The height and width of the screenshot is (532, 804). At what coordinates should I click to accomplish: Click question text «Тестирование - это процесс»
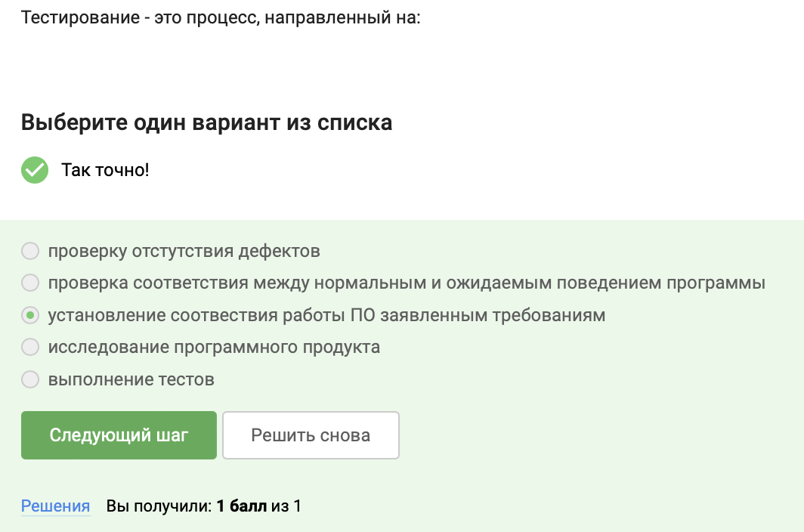click(x=220, y=17)
